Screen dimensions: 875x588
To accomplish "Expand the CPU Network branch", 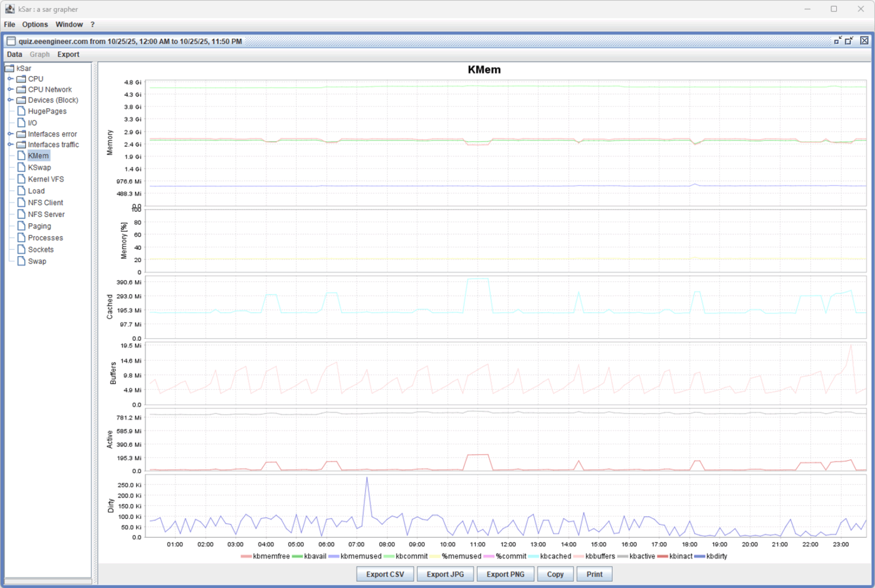I will click(x=10, y=89).
